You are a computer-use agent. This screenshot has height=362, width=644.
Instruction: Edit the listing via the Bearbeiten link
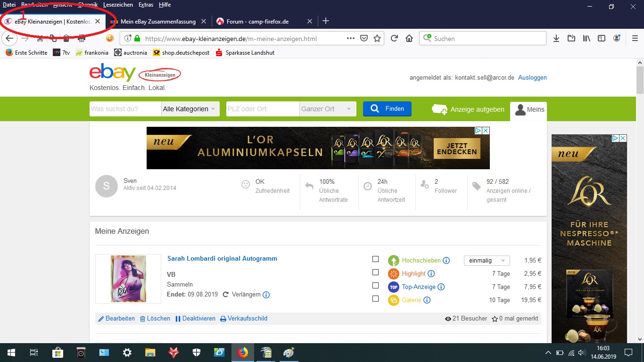[116, 319]
